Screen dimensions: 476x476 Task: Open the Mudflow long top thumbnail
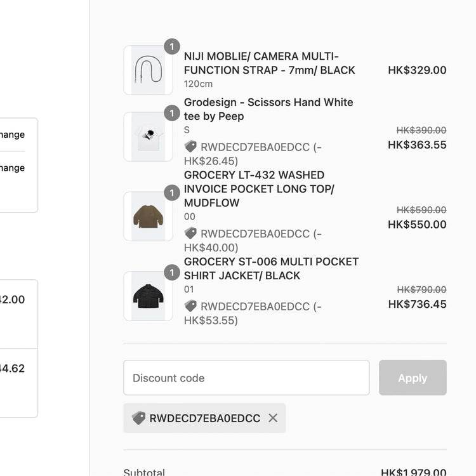coord(148,216)
